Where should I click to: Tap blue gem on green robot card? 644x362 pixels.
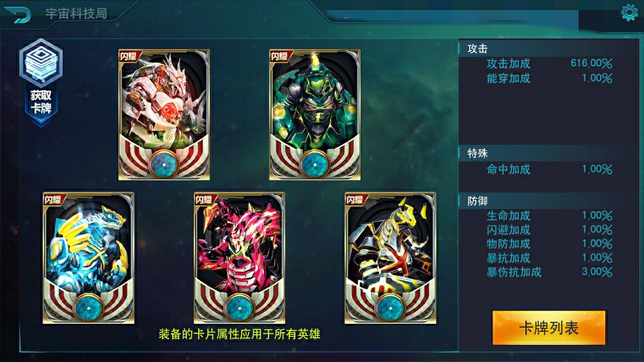(x=315, y=163)
